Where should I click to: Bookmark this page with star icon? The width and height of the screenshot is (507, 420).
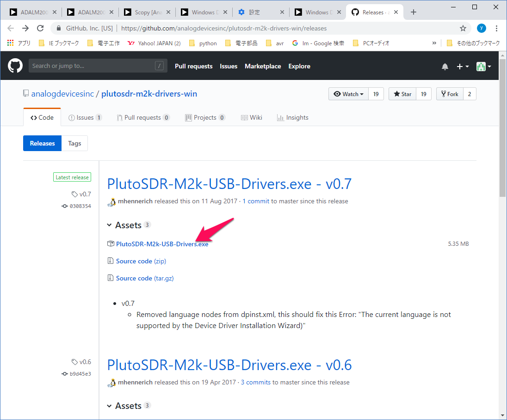point(463,28)
